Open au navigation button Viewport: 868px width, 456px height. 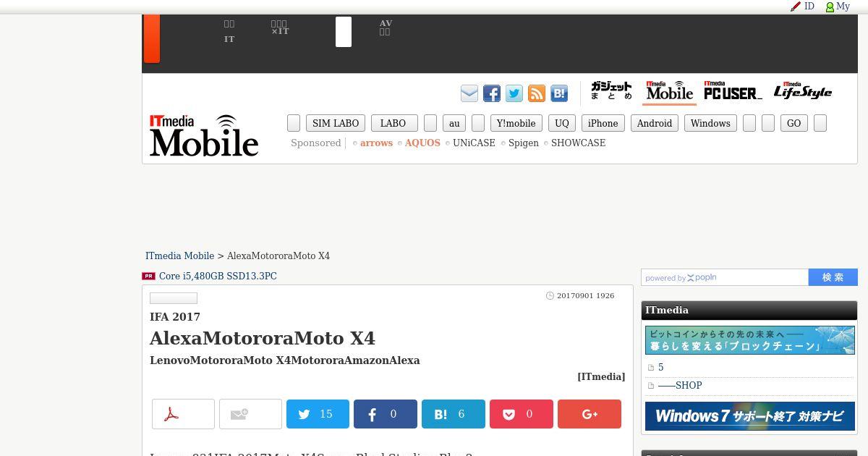(x=454, y=123)
